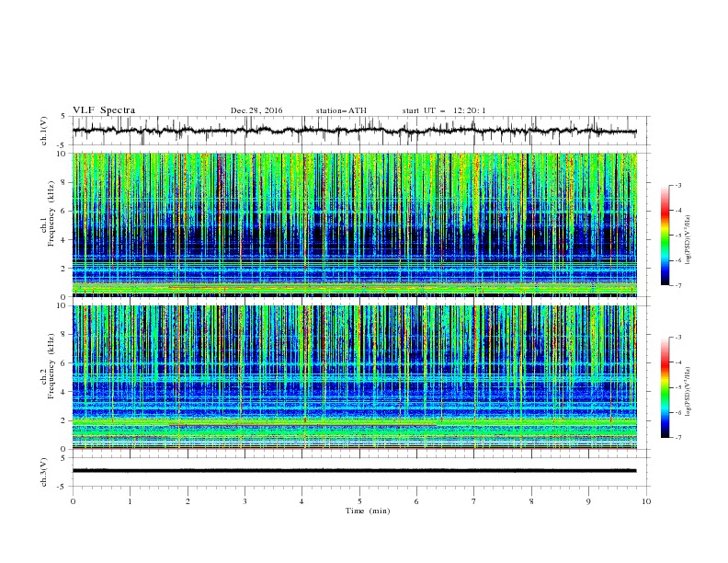Click the "-4" label on ch.2 color bar
The width and height of the screenshot is (728, 563).
pos(678,362)
